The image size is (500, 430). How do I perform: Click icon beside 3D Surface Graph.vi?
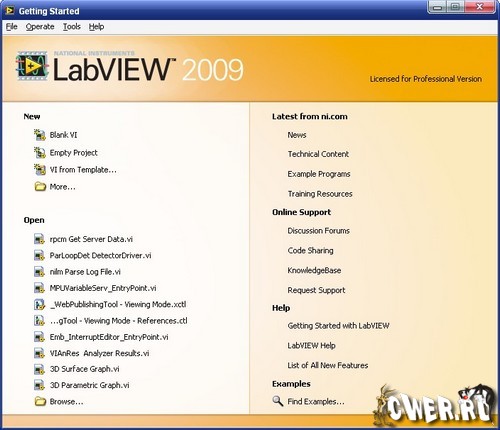pyautogui.click(x=39, y=369)
